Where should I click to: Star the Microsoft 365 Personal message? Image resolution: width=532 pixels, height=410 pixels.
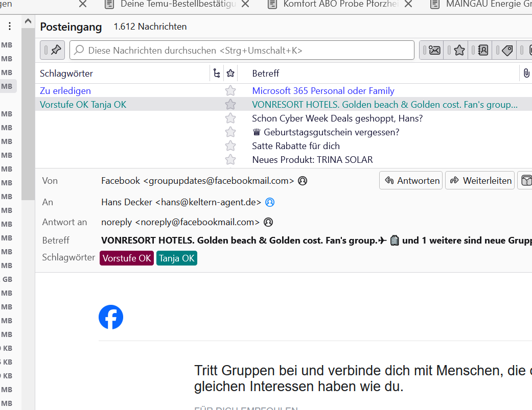pyautogui.click(x=230, y=91)
